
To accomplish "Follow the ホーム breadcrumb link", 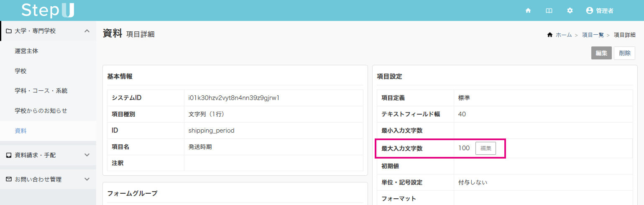I will (563, 35).
